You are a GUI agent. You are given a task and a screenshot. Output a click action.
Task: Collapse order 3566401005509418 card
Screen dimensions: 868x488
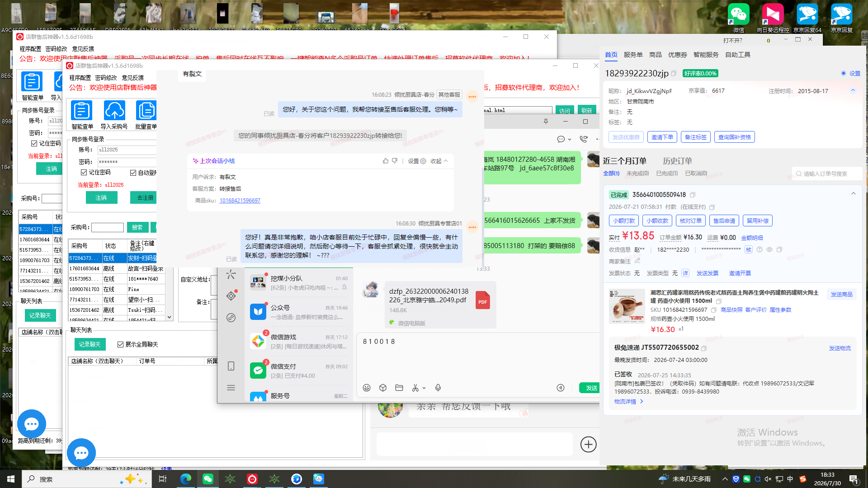854,194
